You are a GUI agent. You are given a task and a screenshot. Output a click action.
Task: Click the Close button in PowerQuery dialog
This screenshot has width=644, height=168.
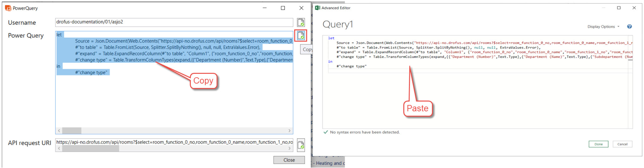289,160
